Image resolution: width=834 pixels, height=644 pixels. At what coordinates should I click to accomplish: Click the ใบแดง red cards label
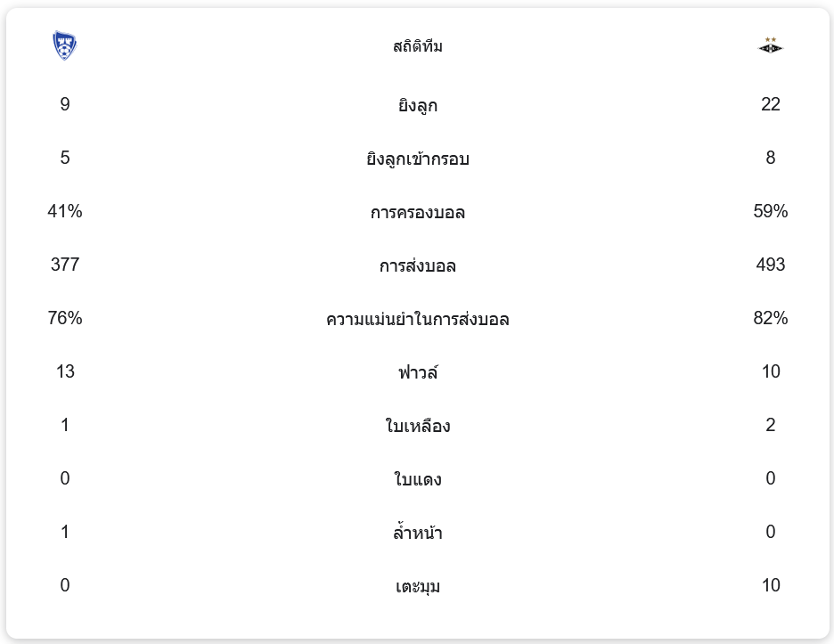click(x=417, y=480)
